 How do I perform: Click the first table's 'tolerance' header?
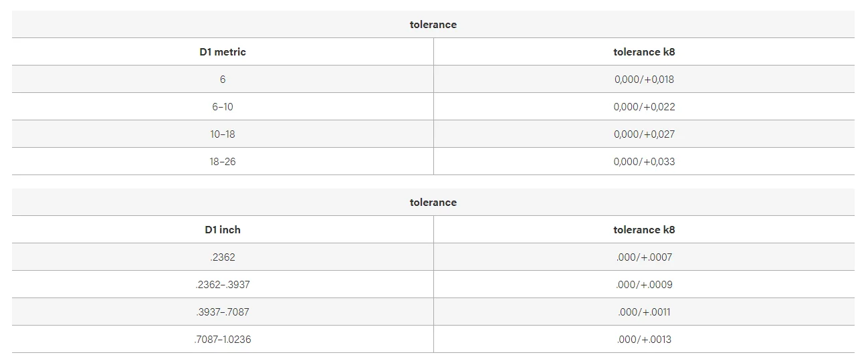pos(433,24)
